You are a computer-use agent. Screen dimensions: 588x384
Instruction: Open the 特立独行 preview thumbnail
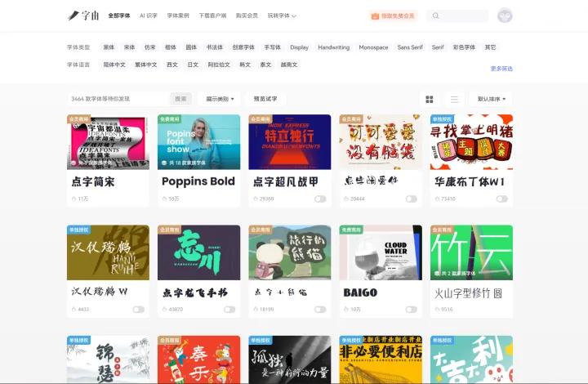pyautogui.click(x=289, y=142)
